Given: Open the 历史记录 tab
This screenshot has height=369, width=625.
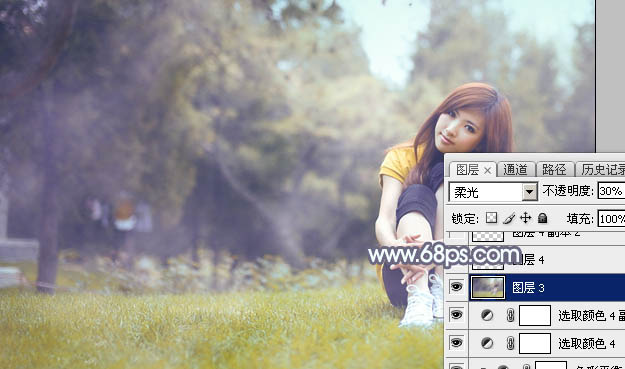Looking at the screenshot, I should coord(601,170).
